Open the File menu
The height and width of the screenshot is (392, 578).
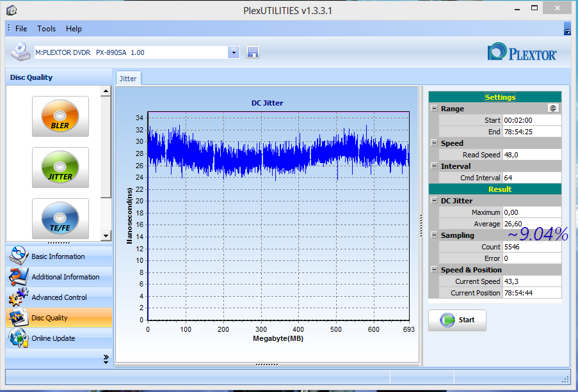point(21,29)
